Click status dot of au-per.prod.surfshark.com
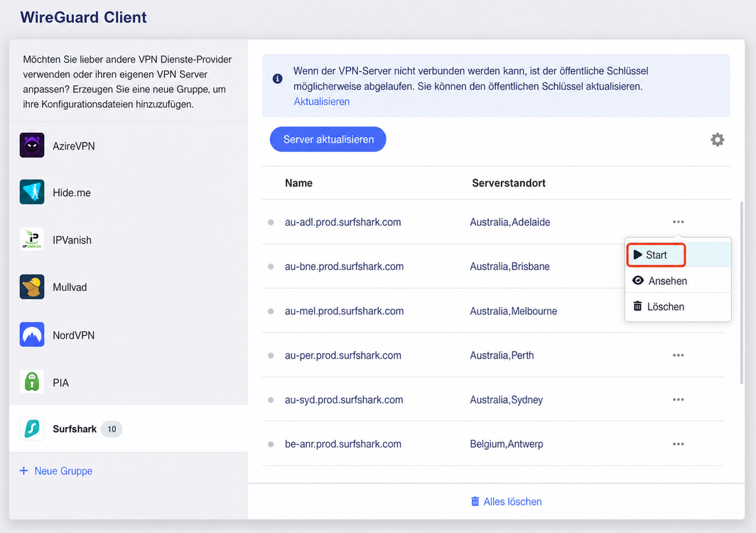Screen dimensions: 756x533 (271, 355)
